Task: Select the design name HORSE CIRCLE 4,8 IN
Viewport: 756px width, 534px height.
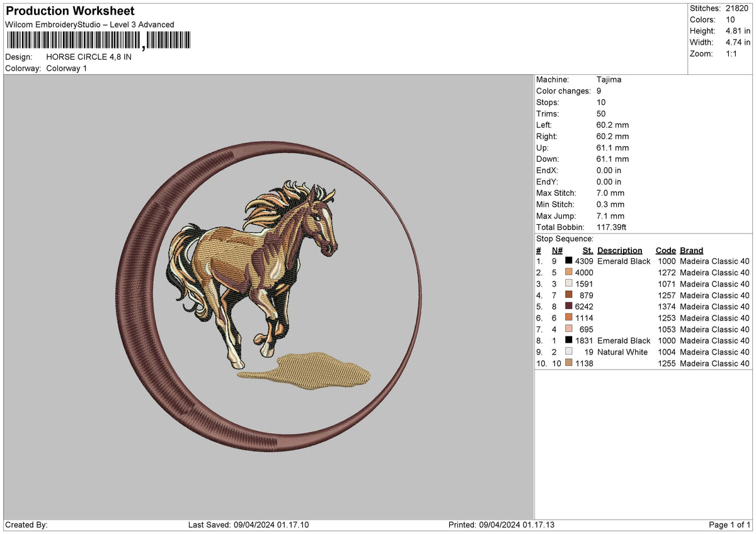Action: click(x=89, y=57)
